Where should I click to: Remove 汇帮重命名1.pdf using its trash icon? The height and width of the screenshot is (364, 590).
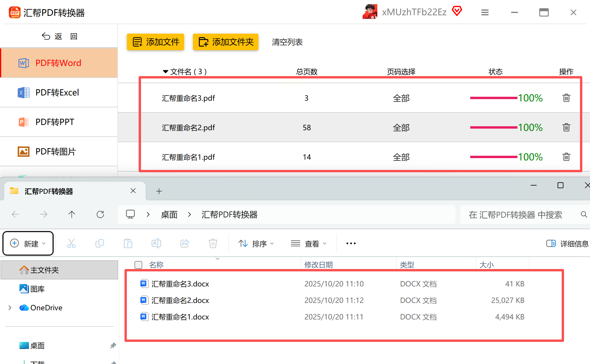pyautogui.click(x=566, y=157)
